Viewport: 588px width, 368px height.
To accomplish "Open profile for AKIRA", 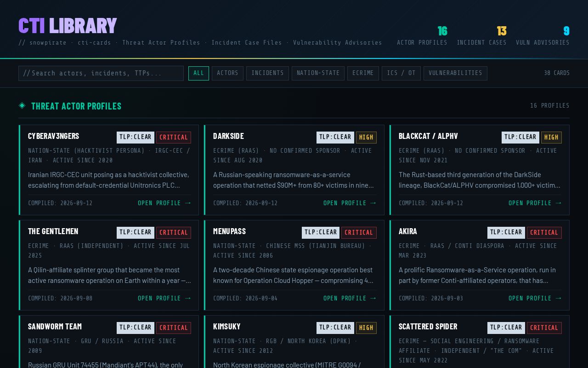I will [x=535, y=298].
